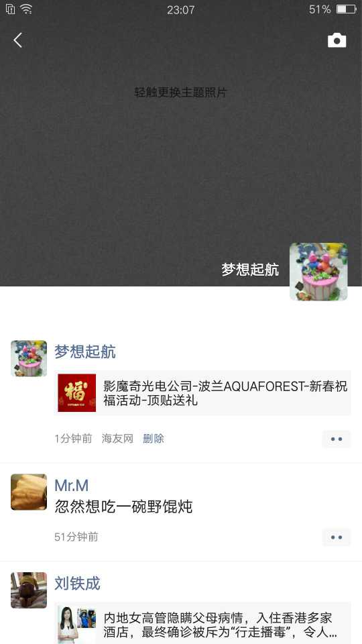Image resolution: width=362 pixels, height=644 pixels.
Task: Open comment menu dots on first post
Action: point(337,439)
